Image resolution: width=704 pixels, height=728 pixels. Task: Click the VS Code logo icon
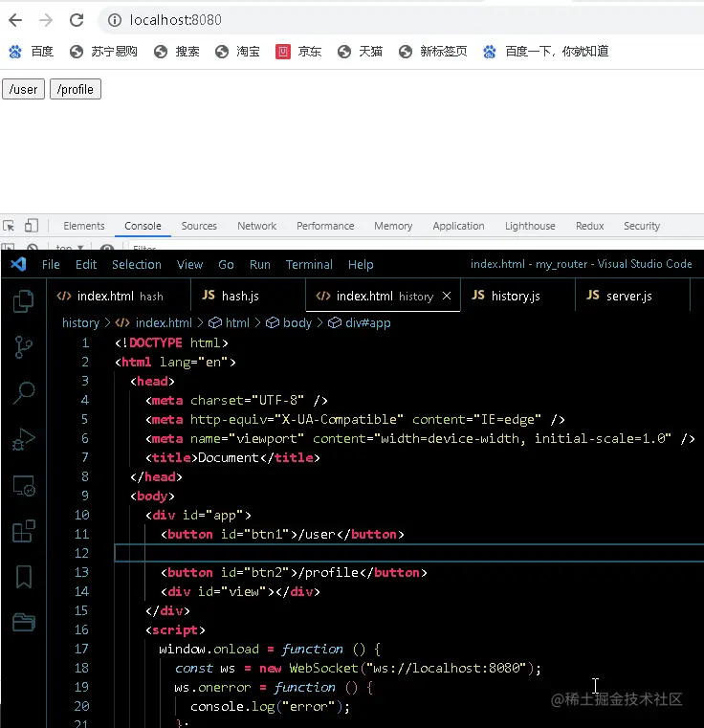(x=18, y=264)
